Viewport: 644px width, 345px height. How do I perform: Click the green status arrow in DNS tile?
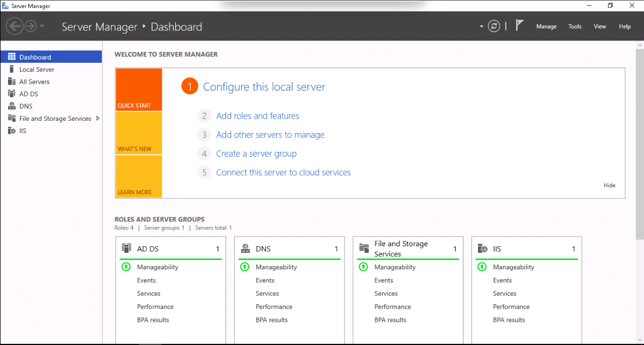coord(245,267)
